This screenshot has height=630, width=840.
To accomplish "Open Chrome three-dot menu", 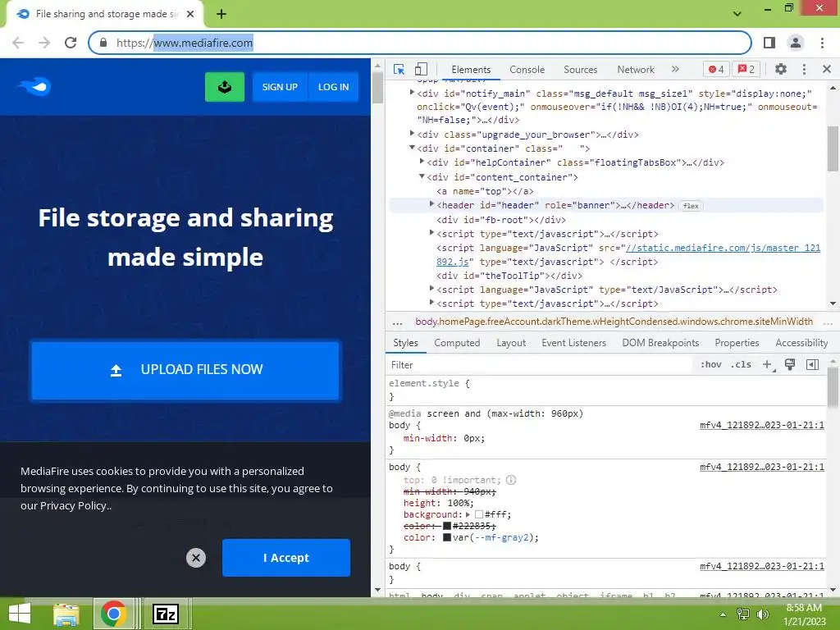I will [x=822, y=43].
